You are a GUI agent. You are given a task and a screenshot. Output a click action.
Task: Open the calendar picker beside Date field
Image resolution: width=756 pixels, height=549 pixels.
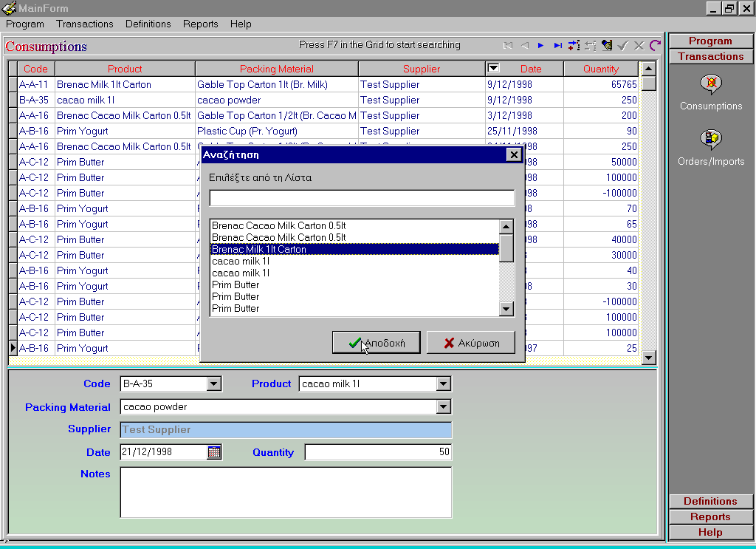pyautogui.click(x=214, y=452)
